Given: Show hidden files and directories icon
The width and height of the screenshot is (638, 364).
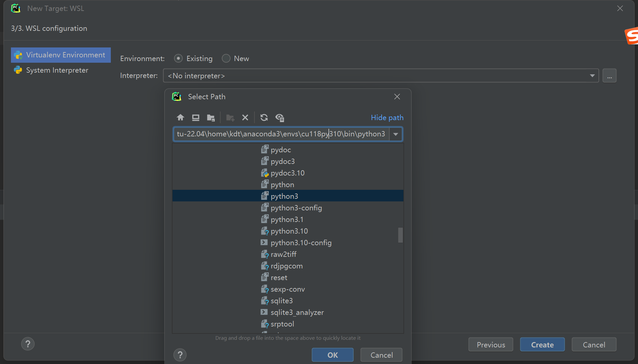Looking at the screenshot, I should (x=280, y=117).
